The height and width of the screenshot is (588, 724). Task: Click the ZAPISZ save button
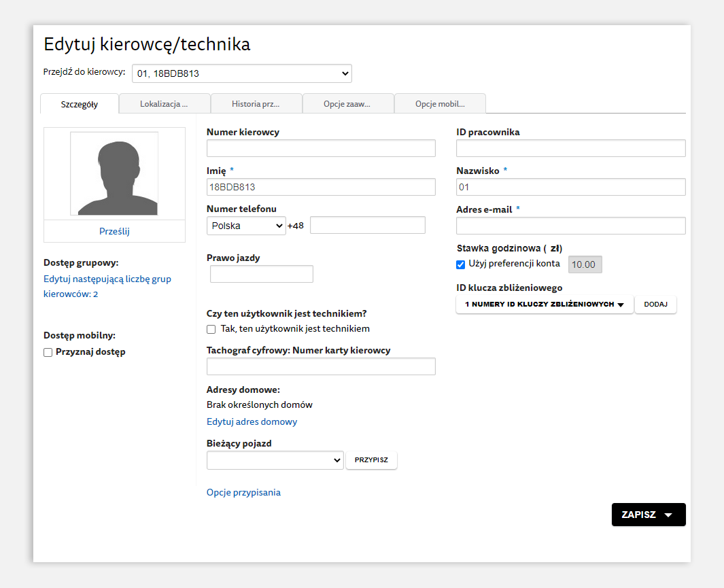click(649, 515)
